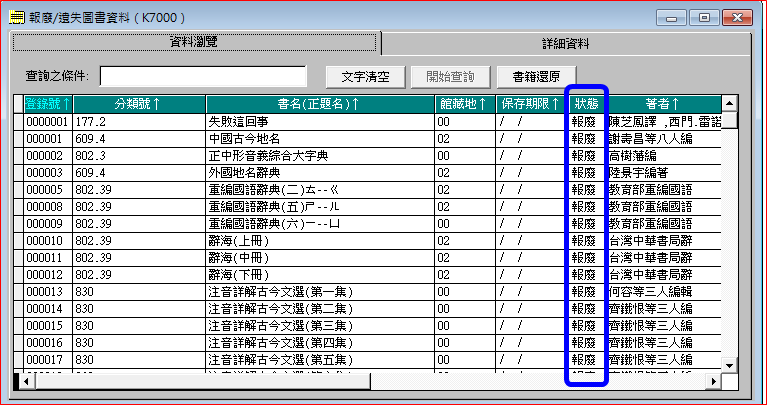Sort by 館藏地 column header

(x=465, y=104)
